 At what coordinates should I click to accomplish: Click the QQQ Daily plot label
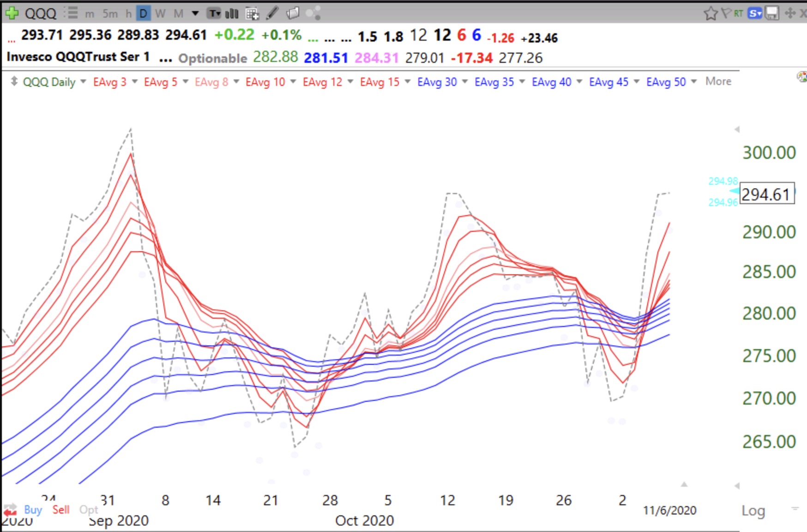(49, 82)
